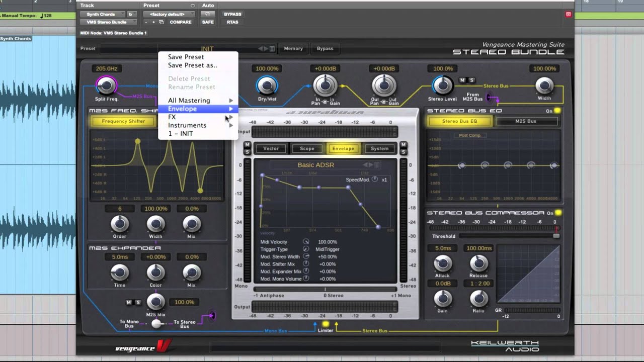
Task: Adjust the In Pan / In Gain knob
Action: pos(325,85)
